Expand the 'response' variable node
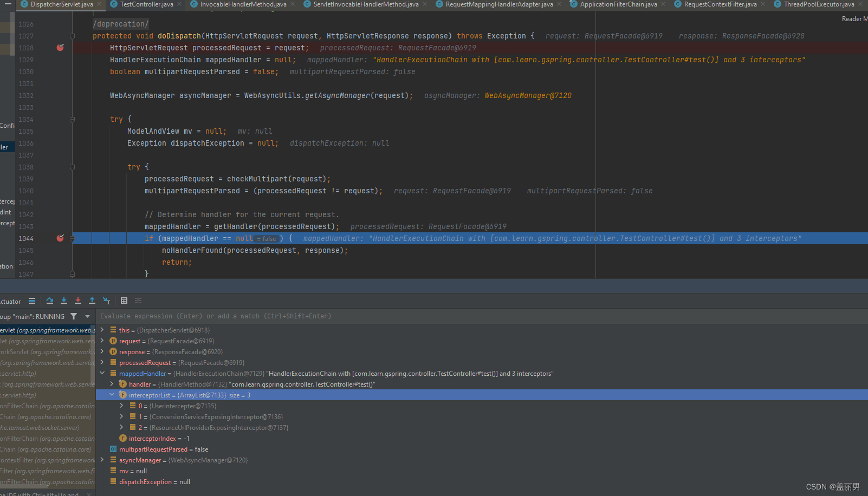Screen dimensions: 868x496 click(x=102, y=351)
